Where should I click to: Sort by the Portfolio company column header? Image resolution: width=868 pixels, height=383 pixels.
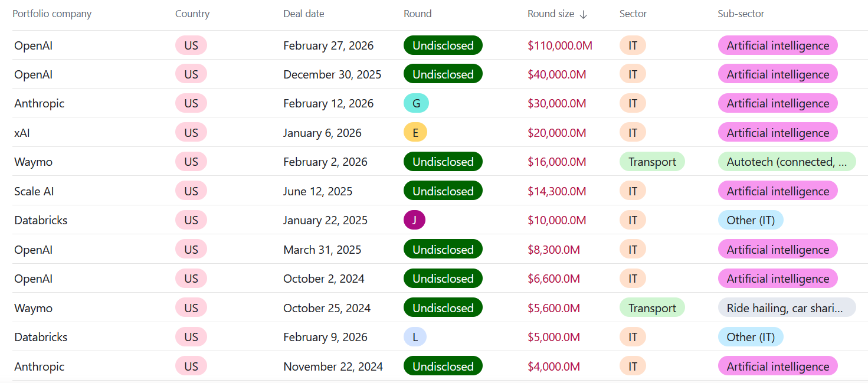point(52,14)
